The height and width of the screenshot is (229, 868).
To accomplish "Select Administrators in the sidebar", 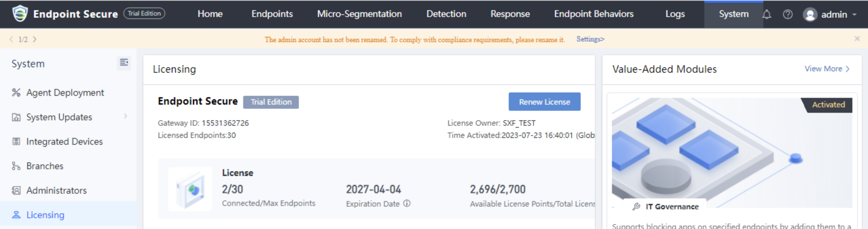I will (68, 190).
